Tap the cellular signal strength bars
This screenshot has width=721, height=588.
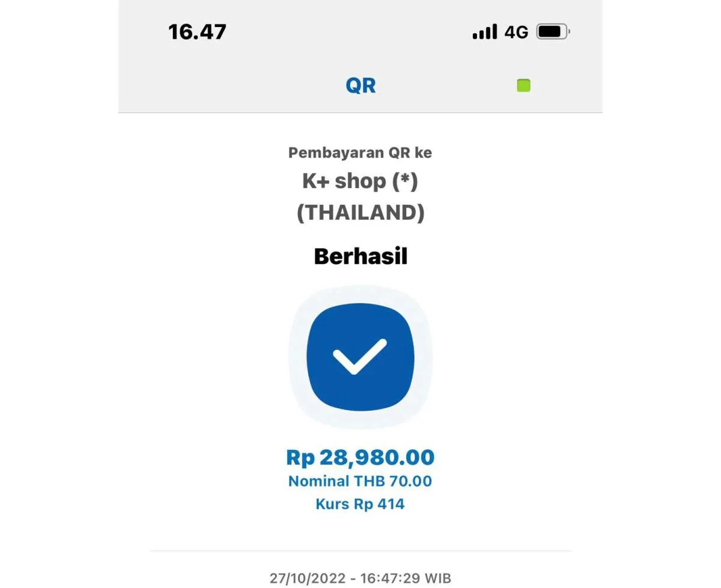485,32
